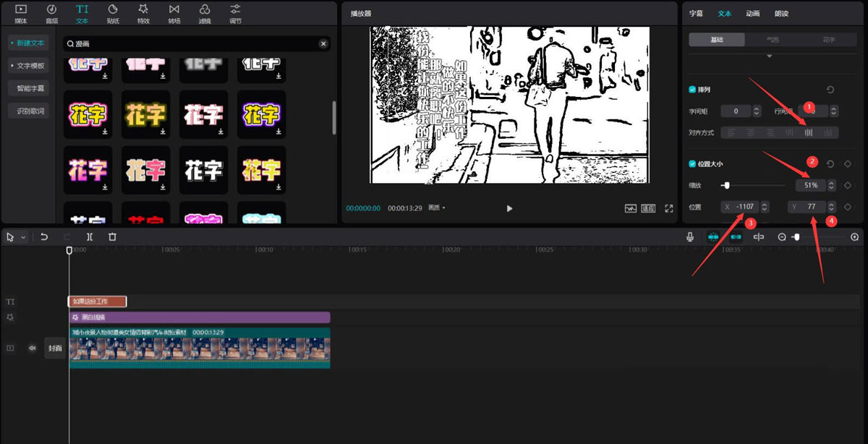Switch to the 动画 animation tab
Viewport: 868px width, 444px height.
pos(753,13)
